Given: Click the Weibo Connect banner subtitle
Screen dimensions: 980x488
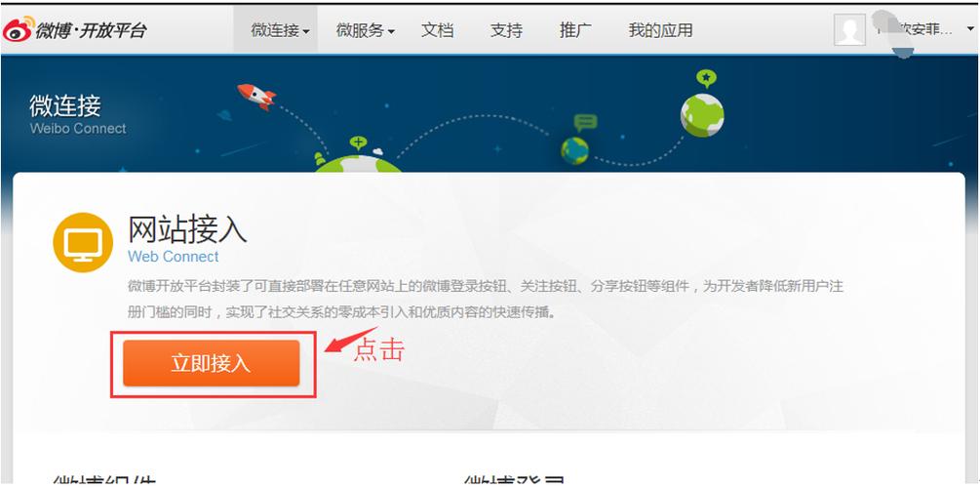Looking at the screenshot, I should point(78,129).
